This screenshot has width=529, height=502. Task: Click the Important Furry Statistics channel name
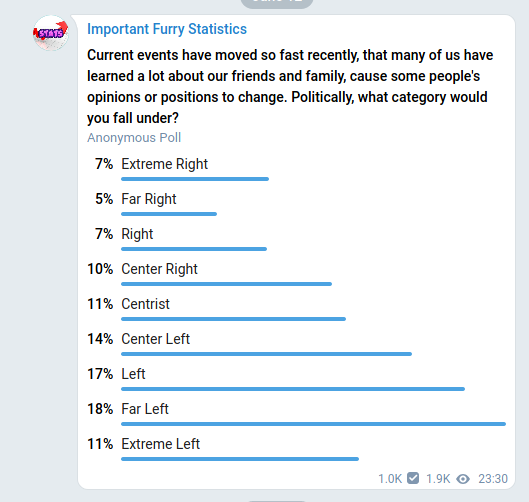click(x=167, y=29)
